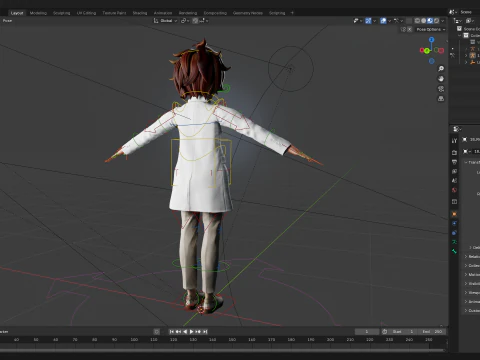Open the View Layer properties tab
Screen dimensions: 480x360
tap(454, 171)
